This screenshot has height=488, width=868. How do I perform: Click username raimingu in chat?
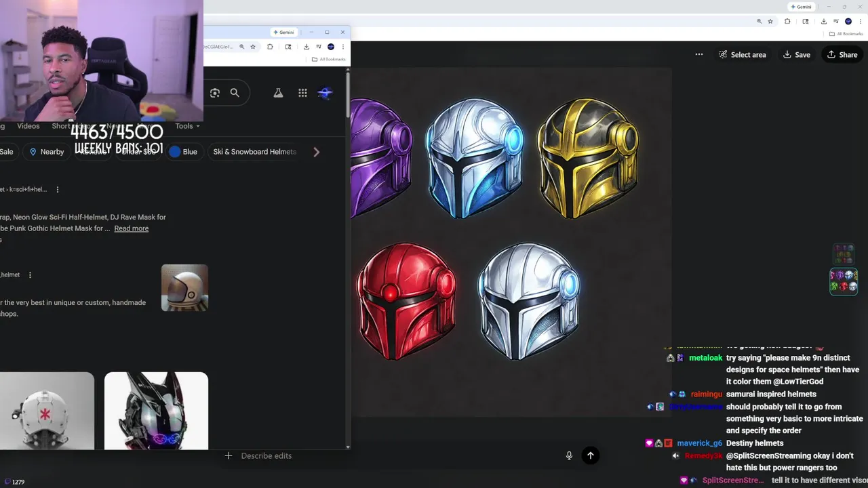coord(707,394)
